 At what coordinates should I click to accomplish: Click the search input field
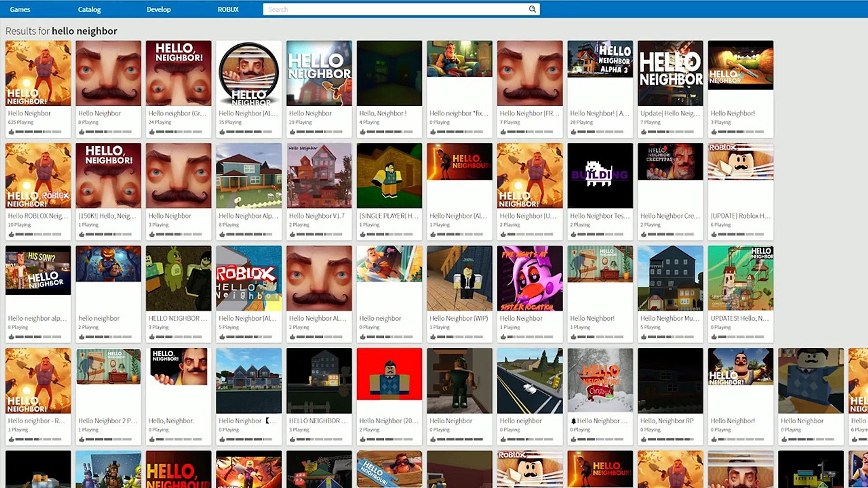pos(398,9)
